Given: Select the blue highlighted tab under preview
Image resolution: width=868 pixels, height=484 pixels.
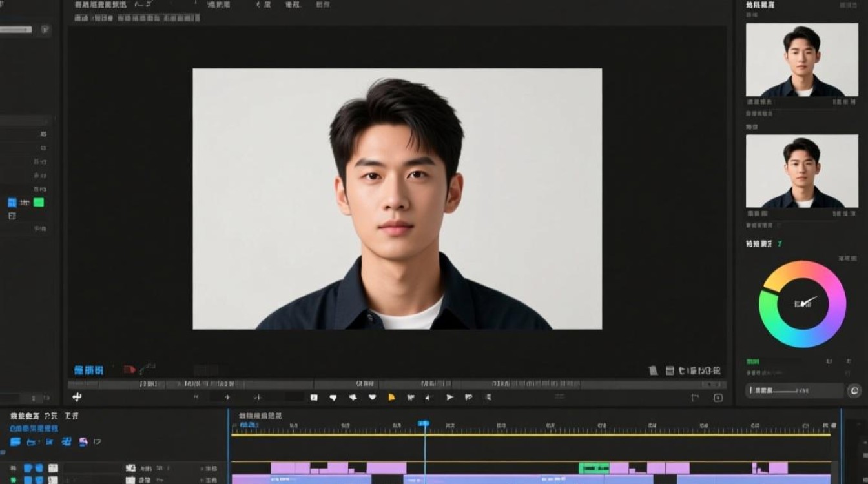Looking at the screenshot, I should [x=88, y=370].
